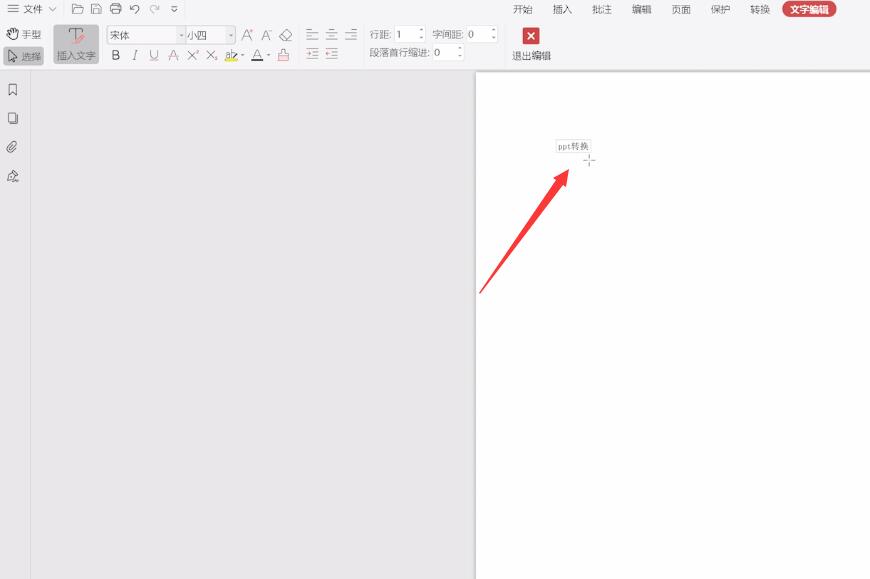The height and width of the screenshot is (579, 870).
Task: Toggle underline formatting
Action: [154, 55]
